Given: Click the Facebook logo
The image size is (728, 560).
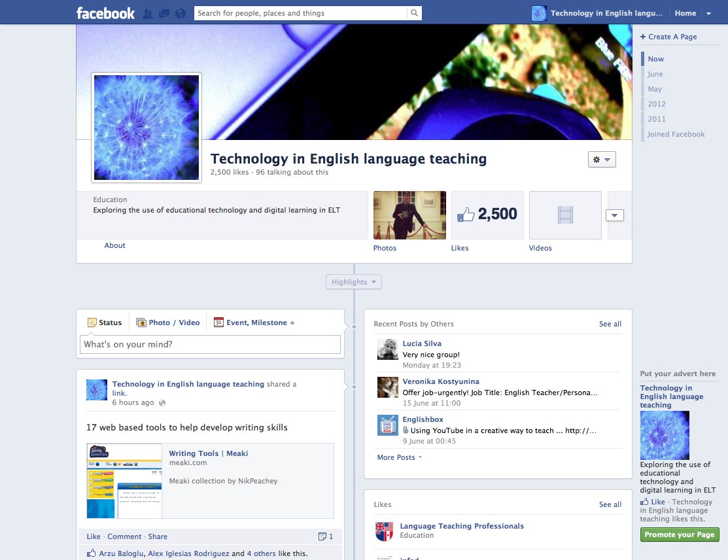Looking at the screenshot, I should [105, 13].
